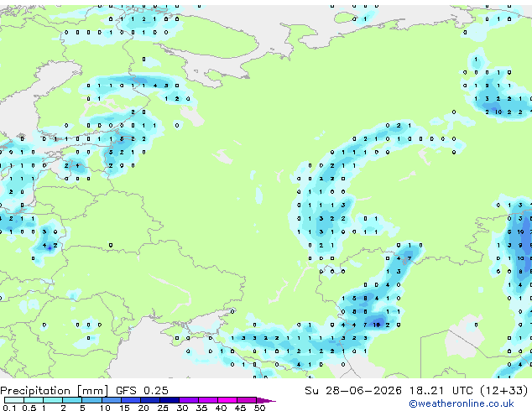
Task: Click the 25–30 mm navy legend swatch
Action: (x=170, y=400)
